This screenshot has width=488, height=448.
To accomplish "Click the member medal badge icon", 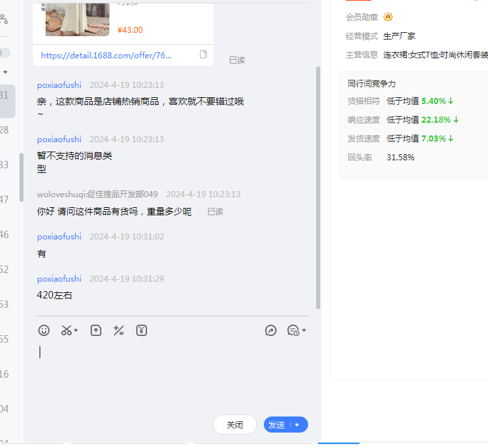I will click(x=388, y=17).
